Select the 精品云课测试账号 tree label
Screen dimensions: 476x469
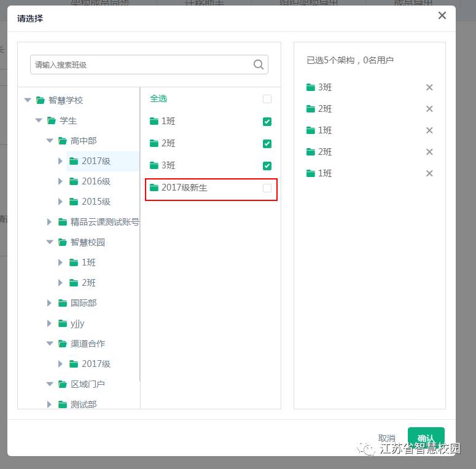coord(105,222)
